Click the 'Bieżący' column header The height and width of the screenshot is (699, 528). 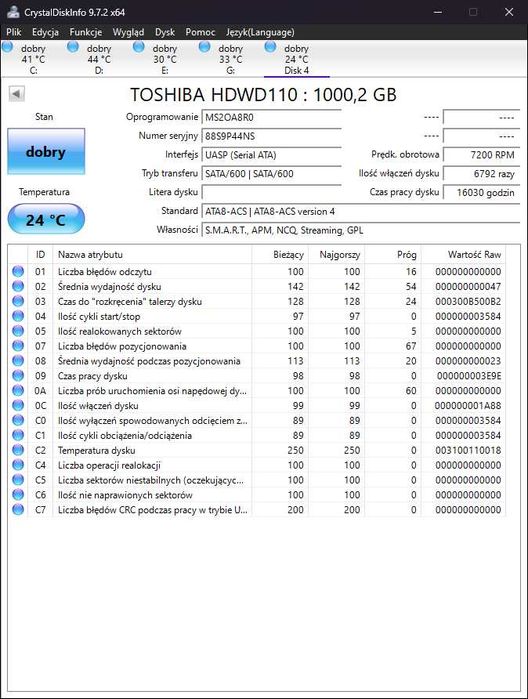280,255
